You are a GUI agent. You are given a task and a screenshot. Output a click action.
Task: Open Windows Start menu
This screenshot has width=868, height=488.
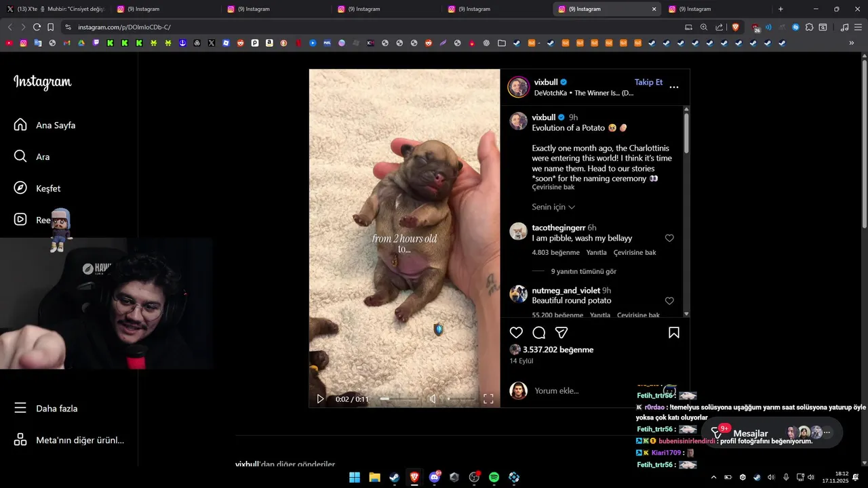355,477
